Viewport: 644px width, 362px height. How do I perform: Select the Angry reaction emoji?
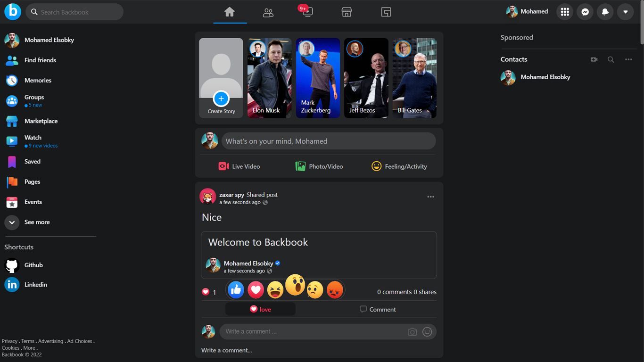pos(335,290)
